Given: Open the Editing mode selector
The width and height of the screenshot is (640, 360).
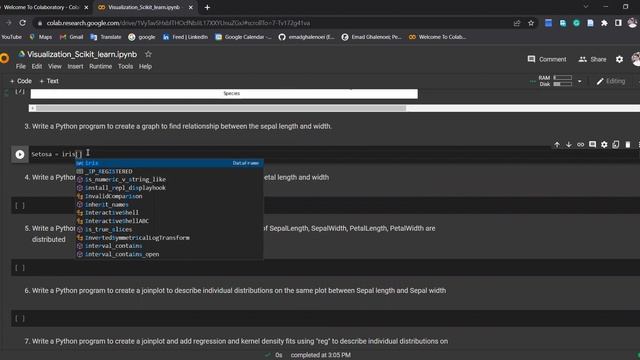Looking at the screenshot, I should pos(611,81).
